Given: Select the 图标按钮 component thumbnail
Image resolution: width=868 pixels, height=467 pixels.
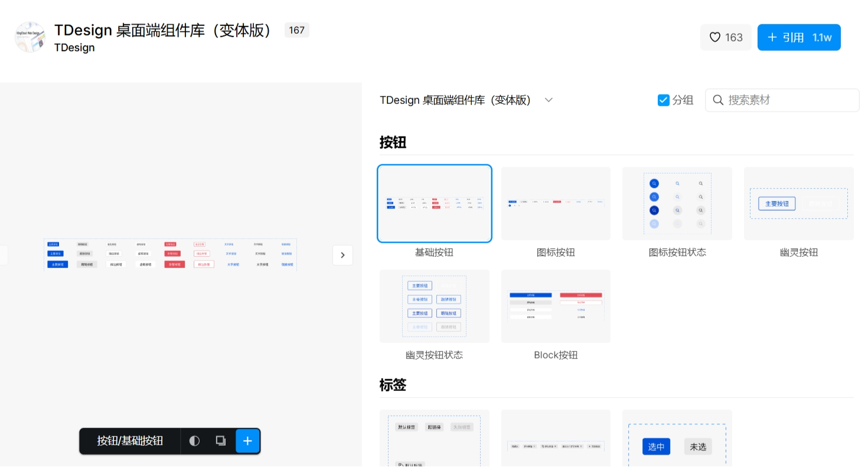Looking at the screenshot, I should (x=556, y=204).
